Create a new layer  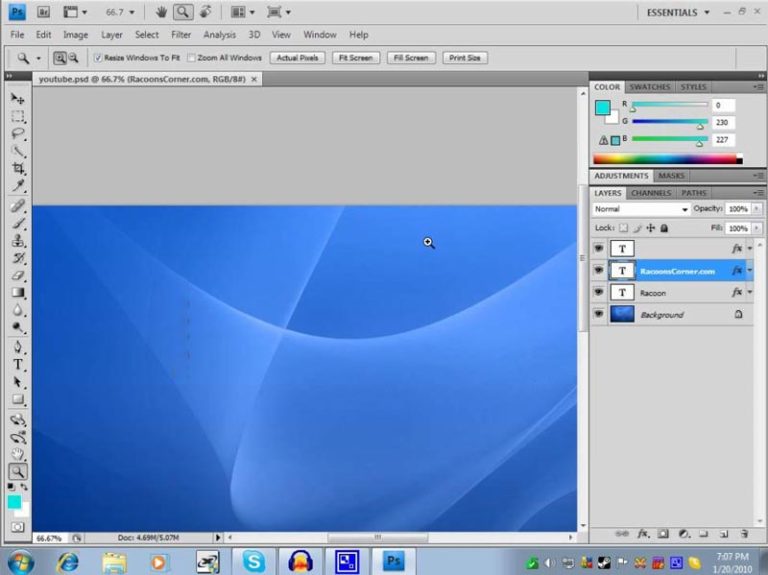coord(724,534)
